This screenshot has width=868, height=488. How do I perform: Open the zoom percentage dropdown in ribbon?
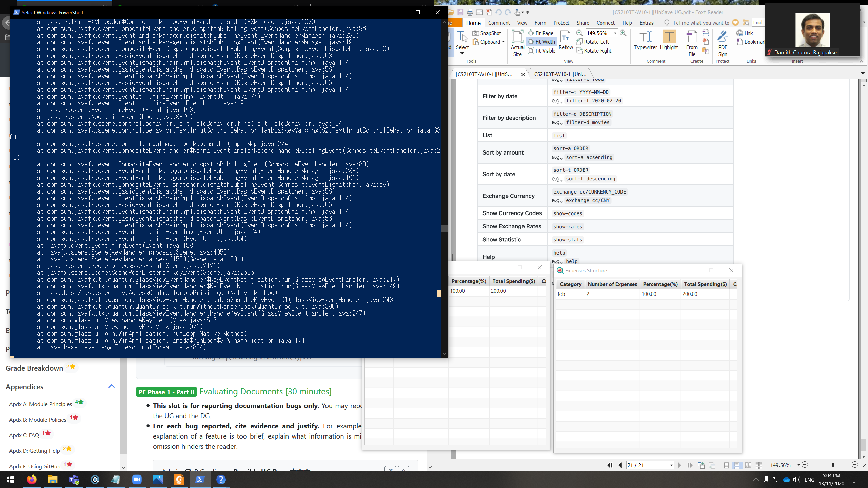point(615,33)
